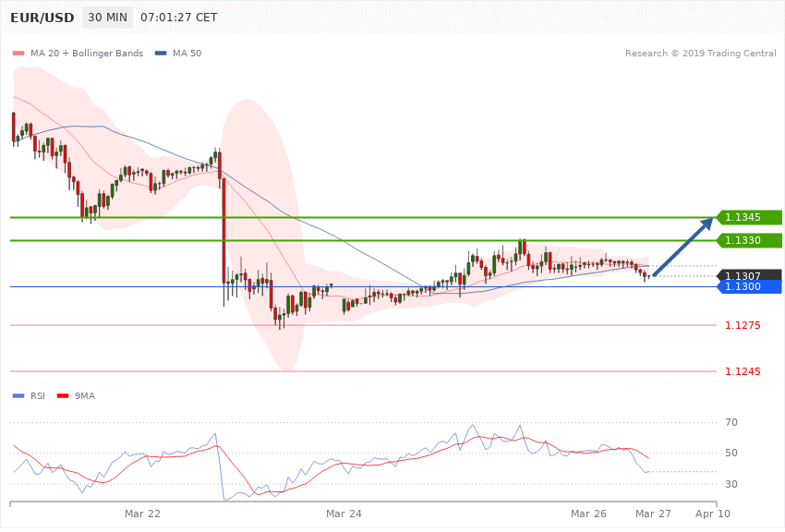This screenshot has width=785, height=532.
Task: Click the Mar 26 date label
Action: click(589, 514)
